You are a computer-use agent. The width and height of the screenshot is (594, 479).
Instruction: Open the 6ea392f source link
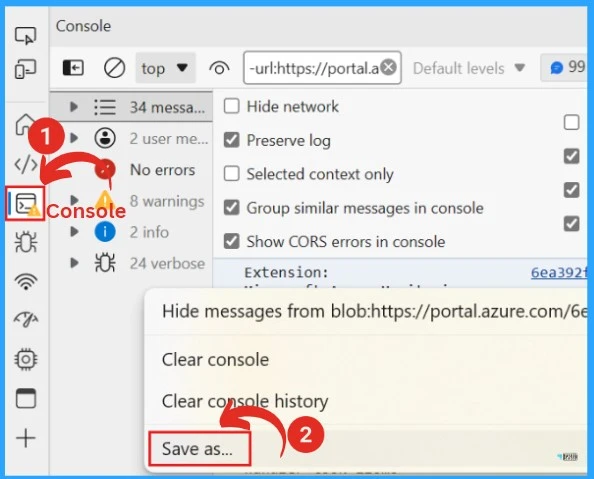pyautogui.click(x=559, y=272)
